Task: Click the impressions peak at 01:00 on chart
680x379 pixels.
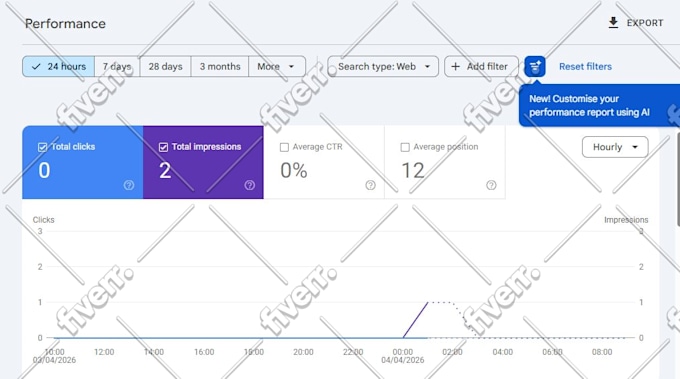Action: coord(428,302)
